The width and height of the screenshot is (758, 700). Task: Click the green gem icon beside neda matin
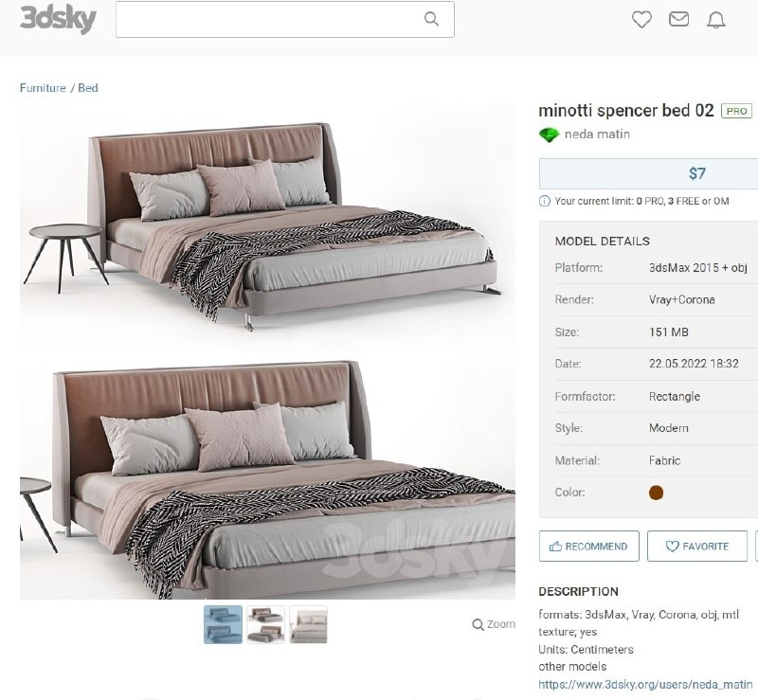point(549,135)
